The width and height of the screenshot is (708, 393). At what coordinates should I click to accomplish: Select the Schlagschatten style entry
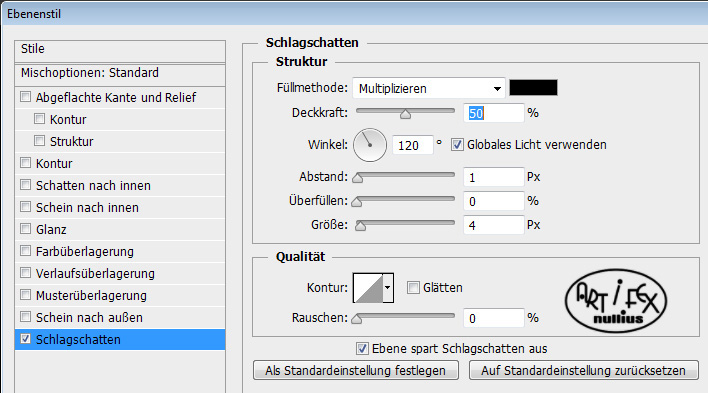(120, 339)
